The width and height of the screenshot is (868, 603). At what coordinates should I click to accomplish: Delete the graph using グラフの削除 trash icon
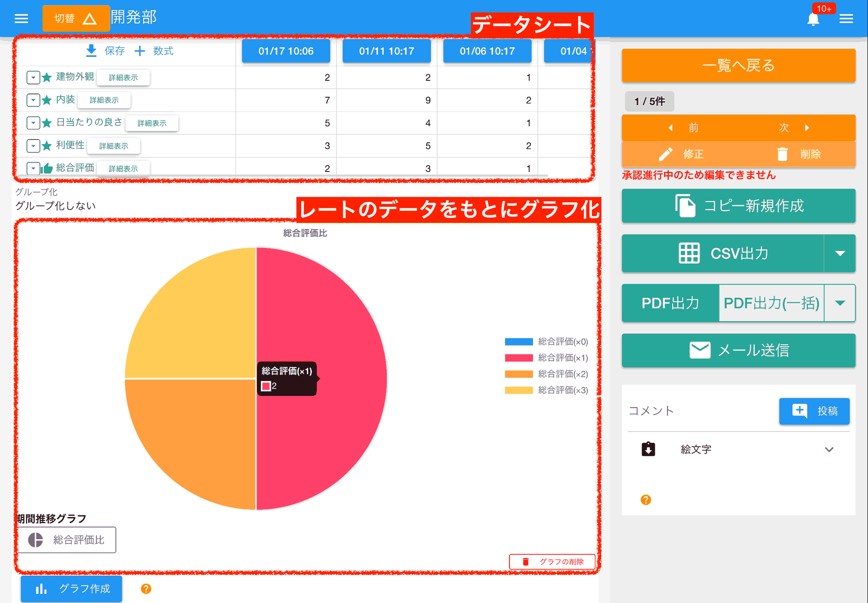(526, 561)
